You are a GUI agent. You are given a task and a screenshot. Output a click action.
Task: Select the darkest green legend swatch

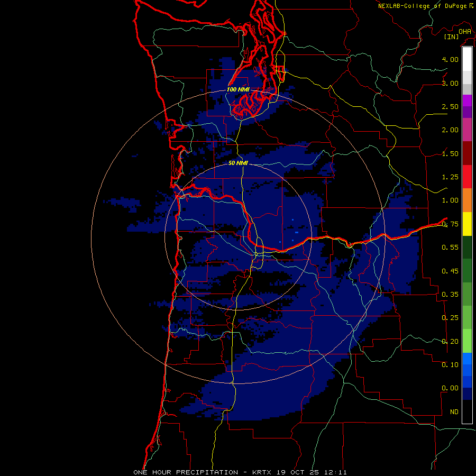click(x=467, y=247)
